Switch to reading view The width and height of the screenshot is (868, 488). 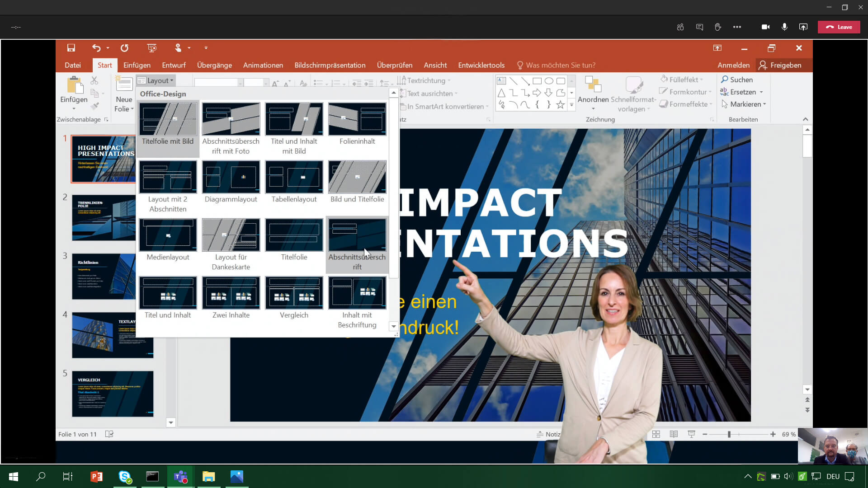coord(674,434)
